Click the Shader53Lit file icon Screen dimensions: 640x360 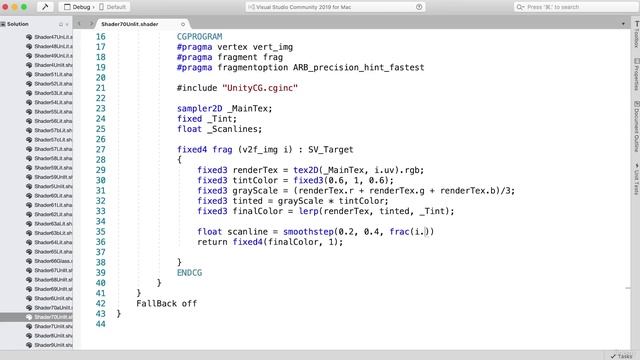29,93
